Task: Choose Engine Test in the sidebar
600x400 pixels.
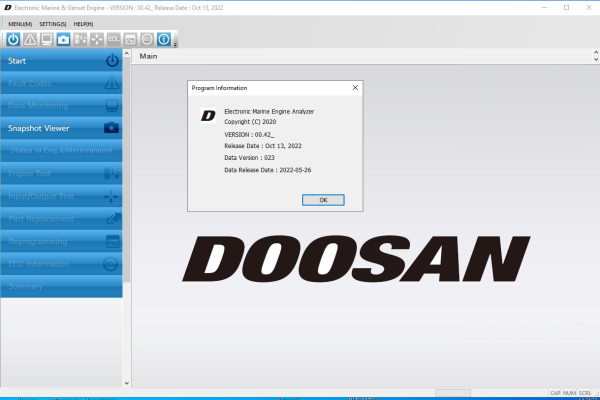Action: (x=61, y=173)
